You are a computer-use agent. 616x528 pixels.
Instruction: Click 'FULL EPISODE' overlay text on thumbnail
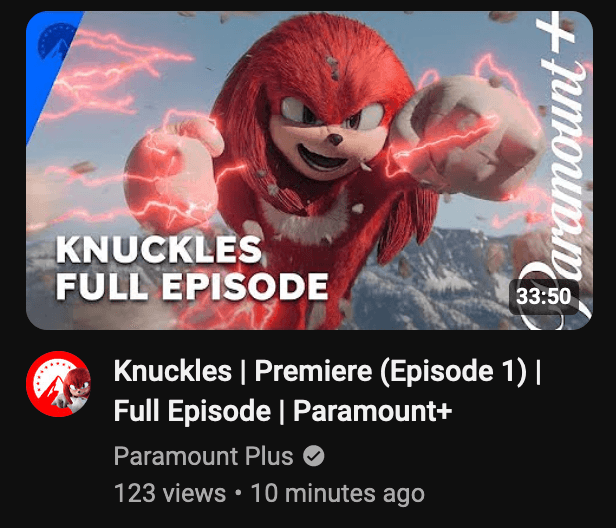(x=192, y=287)
